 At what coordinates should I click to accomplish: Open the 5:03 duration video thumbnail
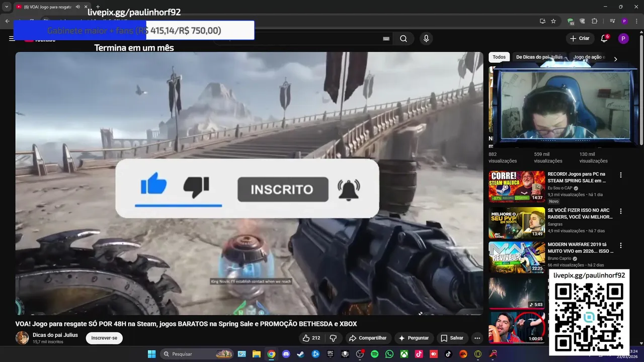click(x=517, y=293)
